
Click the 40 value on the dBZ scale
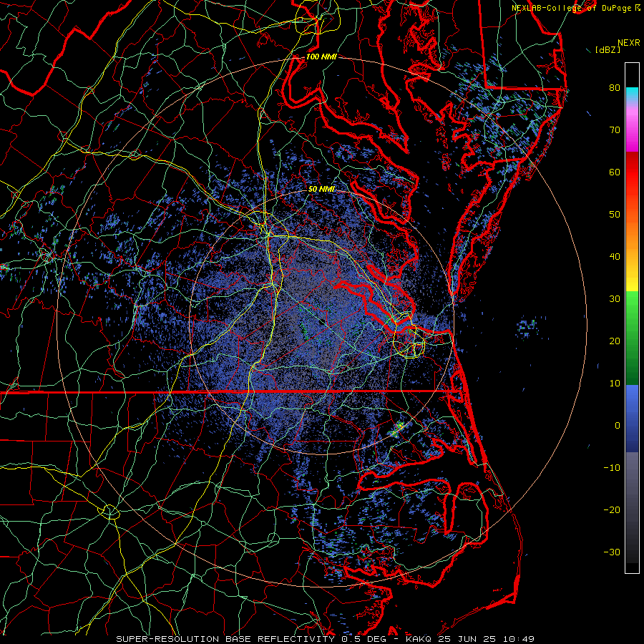click(x=615, y=257)
